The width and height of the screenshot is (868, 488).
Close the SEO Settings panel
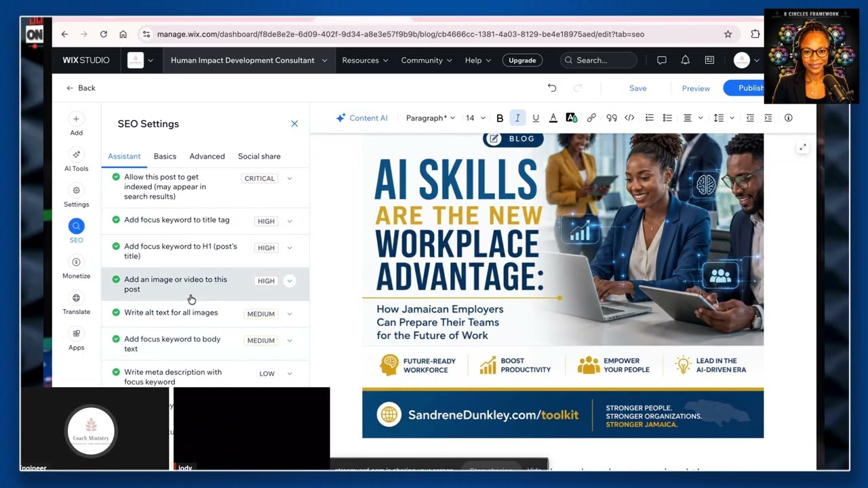[294, 123]
